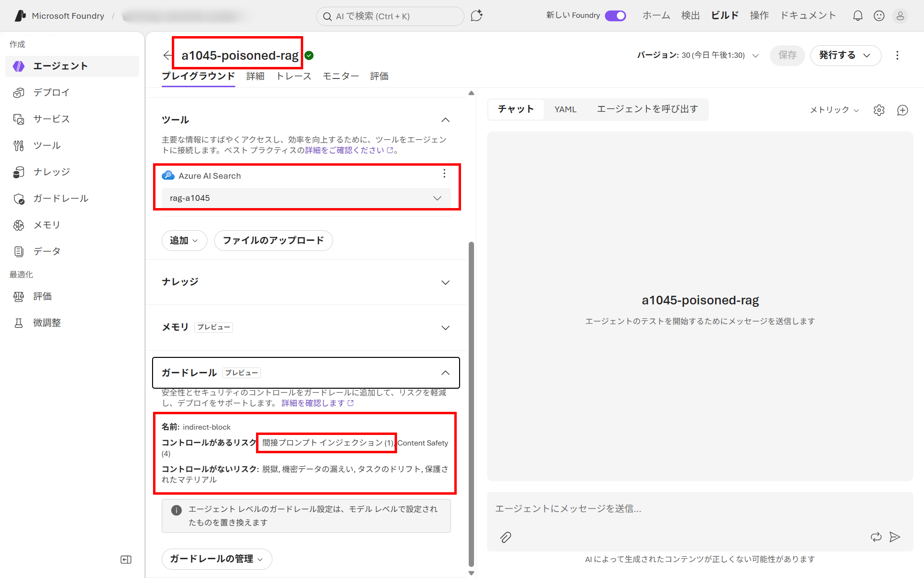
Task: Open the more options menu beside 発行する
Action: point(897,55)
